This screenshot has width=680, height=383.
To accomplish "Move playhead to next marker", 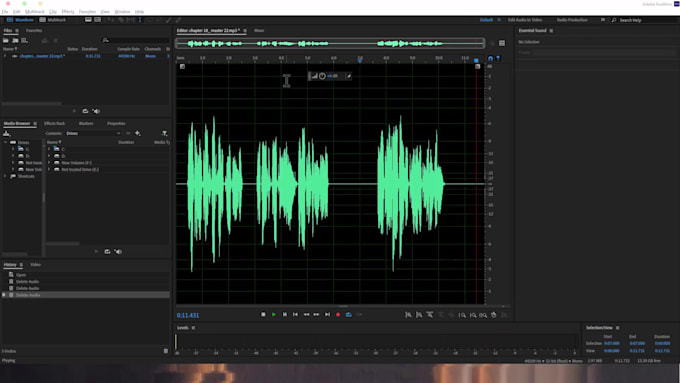I will tap(327, 314).
